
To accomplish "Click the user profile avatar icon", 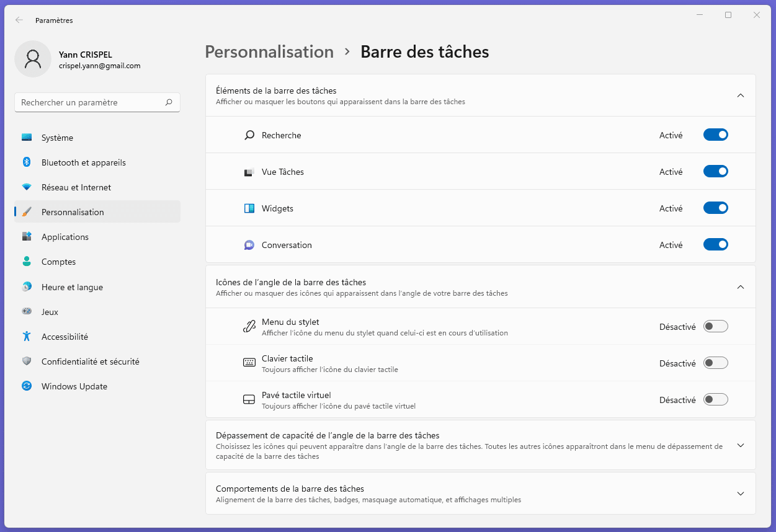I will click(32, 59).
